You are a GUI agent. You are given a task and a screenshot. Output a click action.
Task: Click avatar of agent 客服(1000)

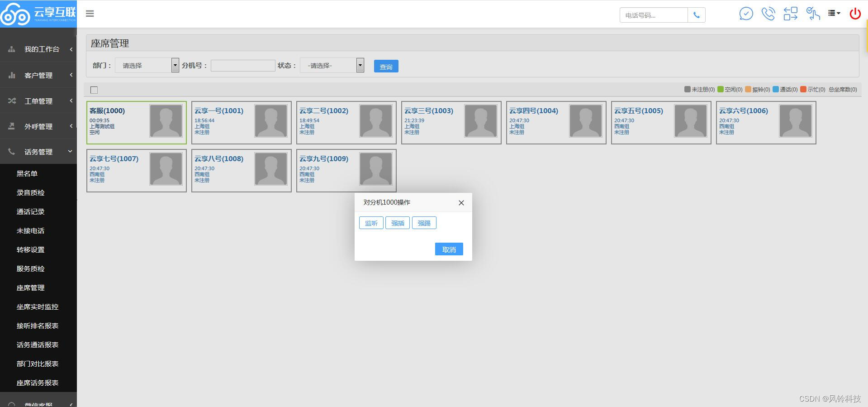click(166, 121)
